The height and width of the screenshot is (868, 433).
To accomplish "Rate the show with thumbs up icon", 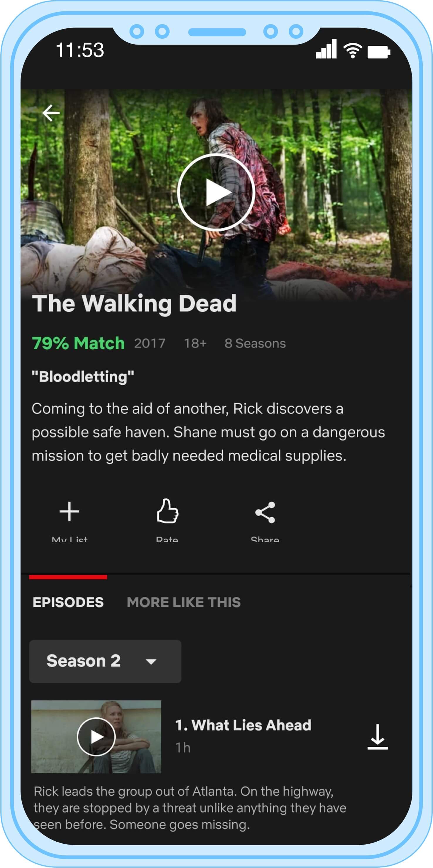I will click(167, 520).
